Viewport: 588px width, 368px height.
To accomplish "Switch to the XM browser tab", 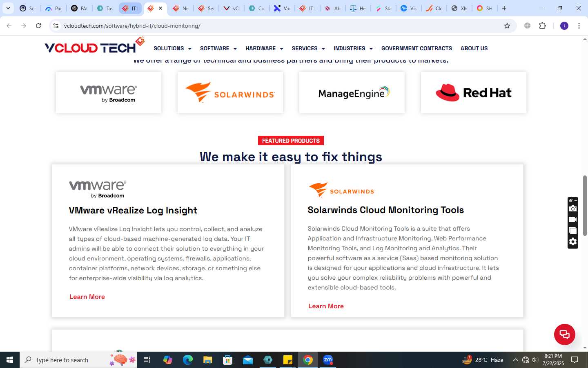I will pyautogui.click(x=459, y=8).
